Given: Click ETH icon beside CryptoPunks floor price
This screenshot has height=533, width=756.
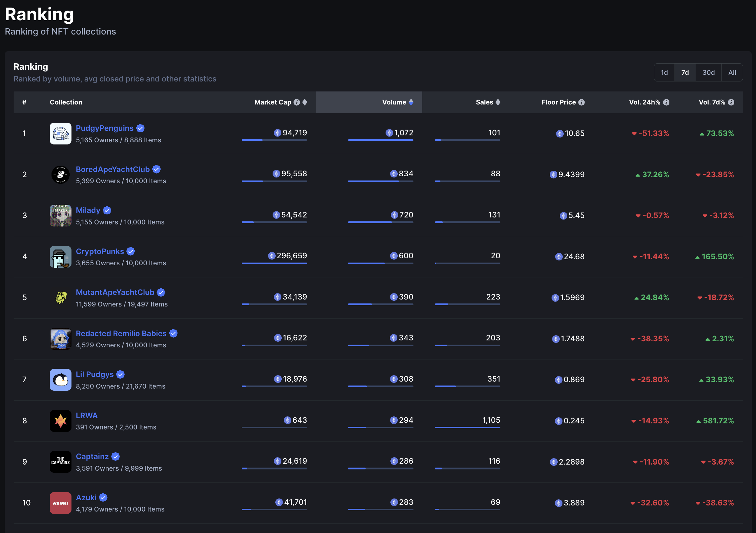Looking at the screenshot, I should click(x=559, y=257).
